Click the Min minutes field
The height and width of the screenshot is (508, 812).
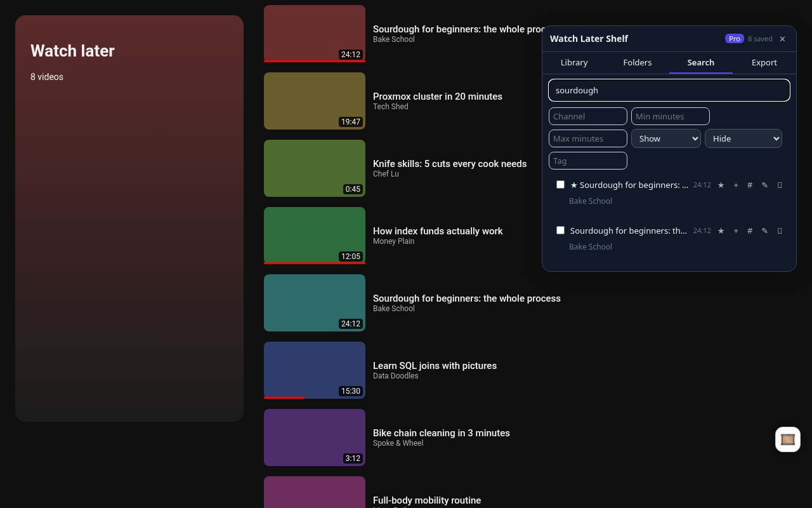[x=671, y=116]
